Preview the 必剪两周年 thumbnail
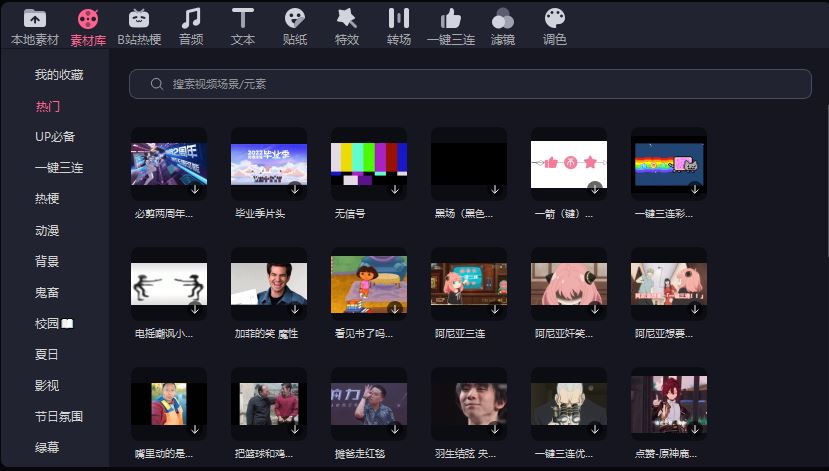Image resolution: width=829 pixels, height=471 pixels. coord(169,164)
